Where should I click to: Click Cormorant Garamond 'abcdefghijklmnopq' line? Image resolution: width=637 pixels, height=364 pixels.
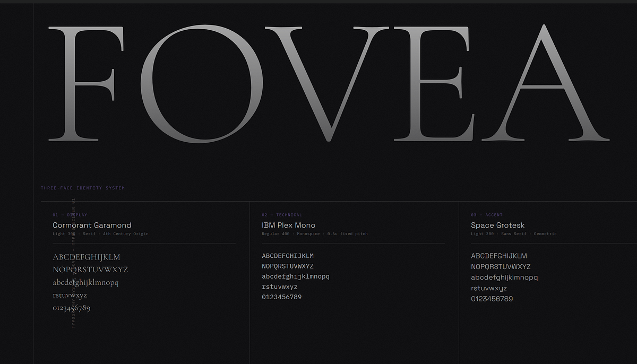pyautogui.click(x=85, y=282)
